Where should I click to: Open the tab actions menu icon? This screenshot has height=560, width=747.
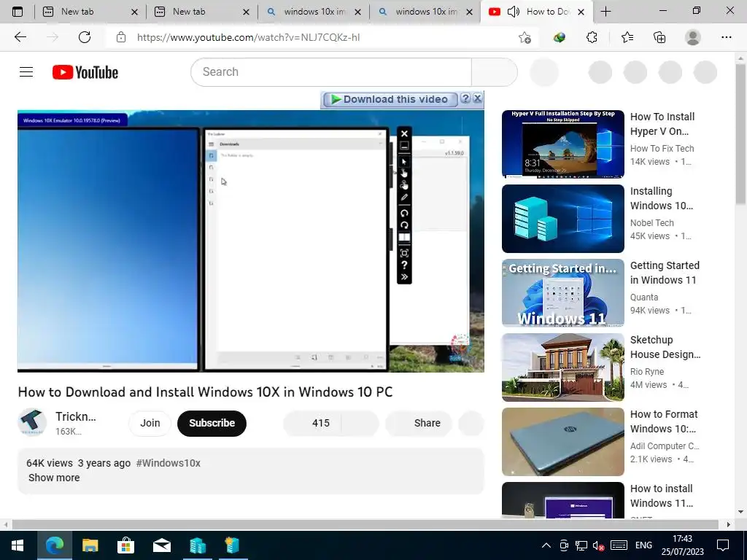click(x=18, y=12)
